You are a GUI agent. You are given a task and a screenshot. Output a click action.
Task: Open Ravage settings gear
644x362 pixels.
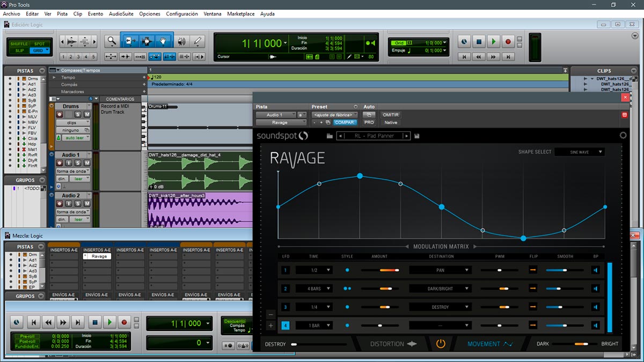pos(623,135)
